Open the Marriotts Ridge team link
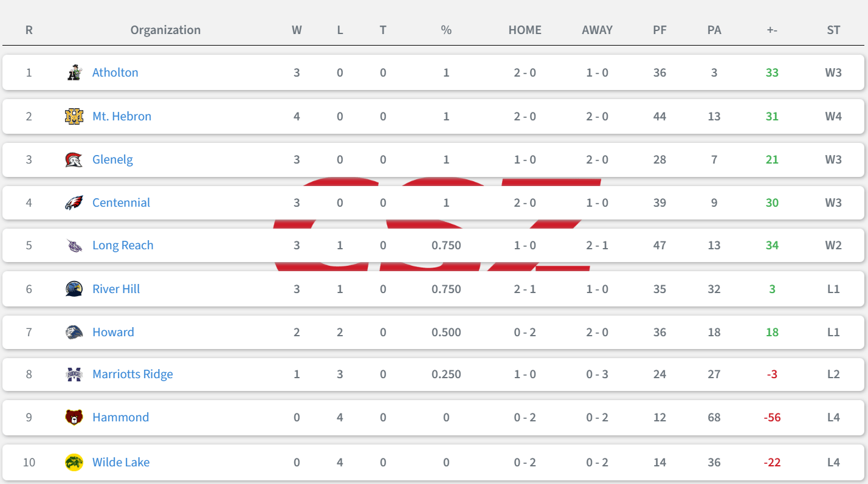This screenshot has height=484, width=868. click(133, 374)
